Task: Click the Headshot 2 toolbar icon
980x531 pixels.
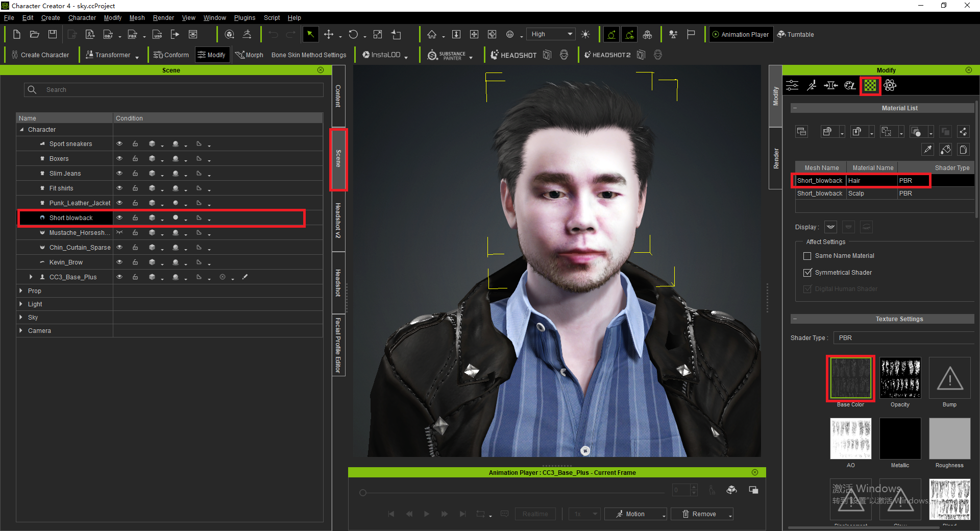Action: [x=607, y=55]
